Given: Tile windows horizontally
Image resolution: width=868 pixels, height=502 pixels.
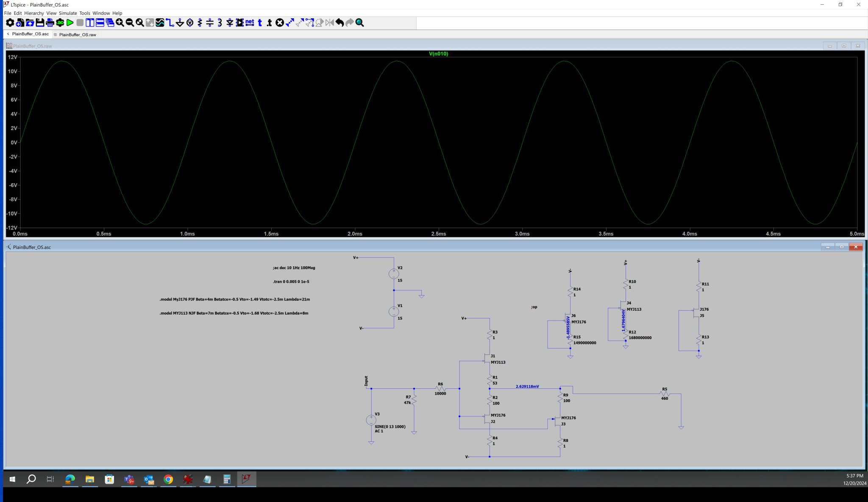Looking at the screenshot, I should 100,23.
